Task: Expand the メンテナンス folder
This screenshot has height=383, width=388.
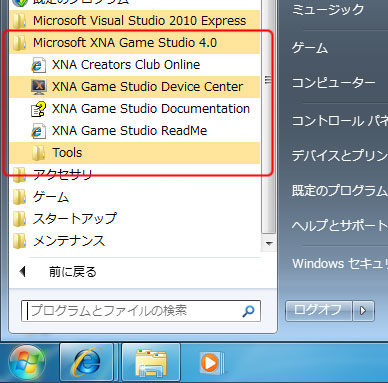Action: (x=134, y=241)
